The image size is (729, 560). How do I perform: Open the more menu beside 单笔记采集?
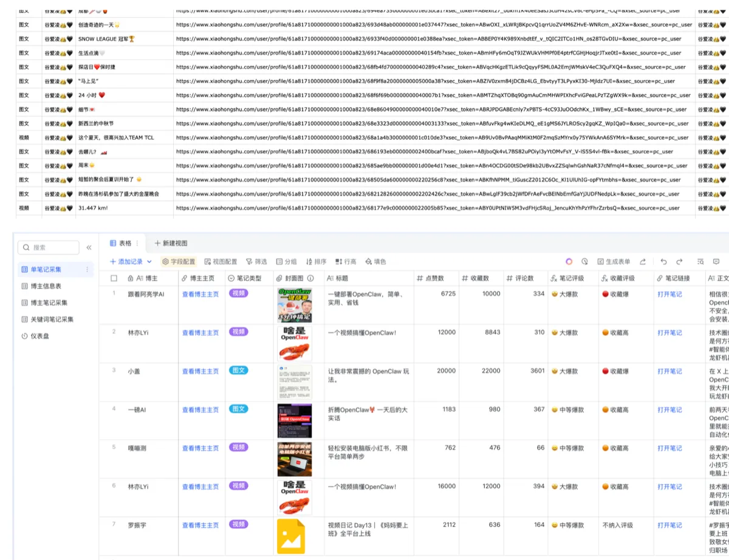(x=87, y=270)
